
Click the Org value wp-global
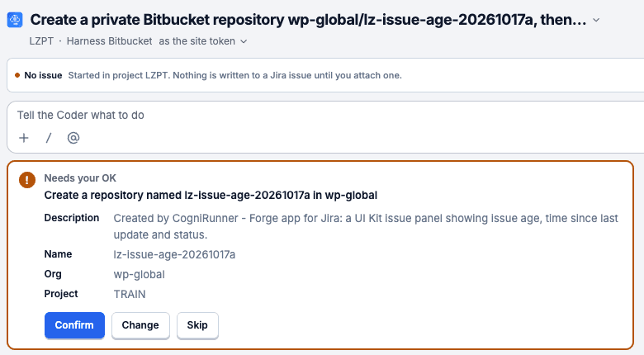click(140, 274)
